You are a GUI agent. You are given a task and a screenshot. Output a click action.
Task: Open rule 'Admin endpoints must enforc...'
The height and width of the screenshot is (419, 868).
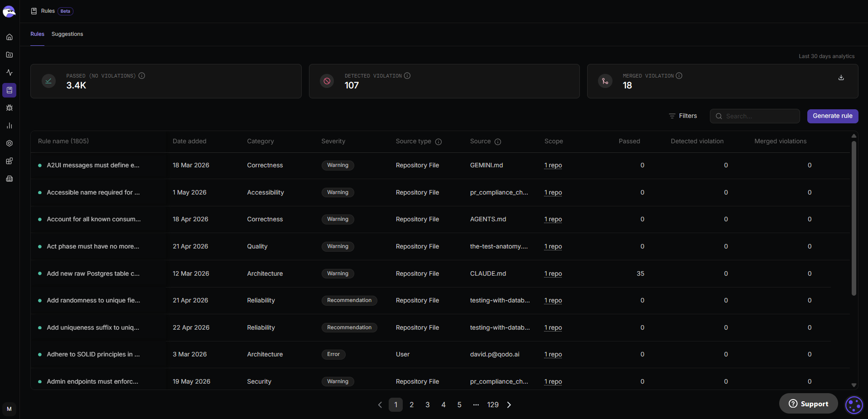(x=92, y=382)
